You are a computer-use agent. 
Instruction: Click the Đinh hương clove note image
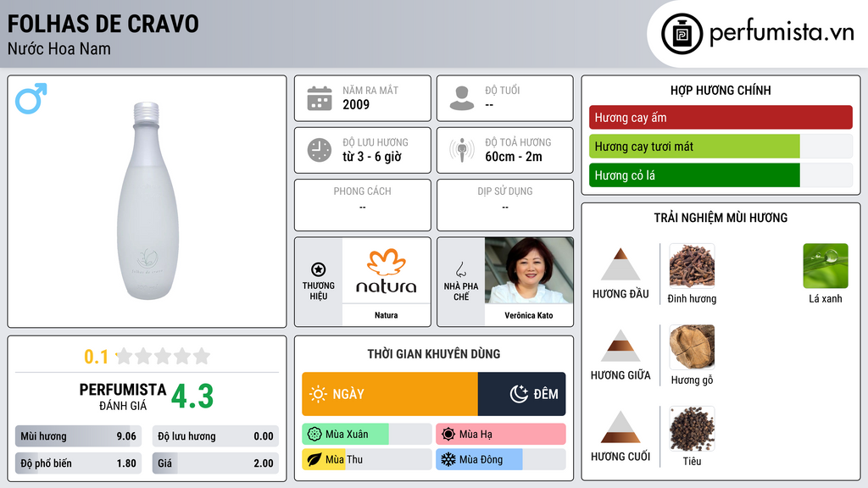pos(692,265)
